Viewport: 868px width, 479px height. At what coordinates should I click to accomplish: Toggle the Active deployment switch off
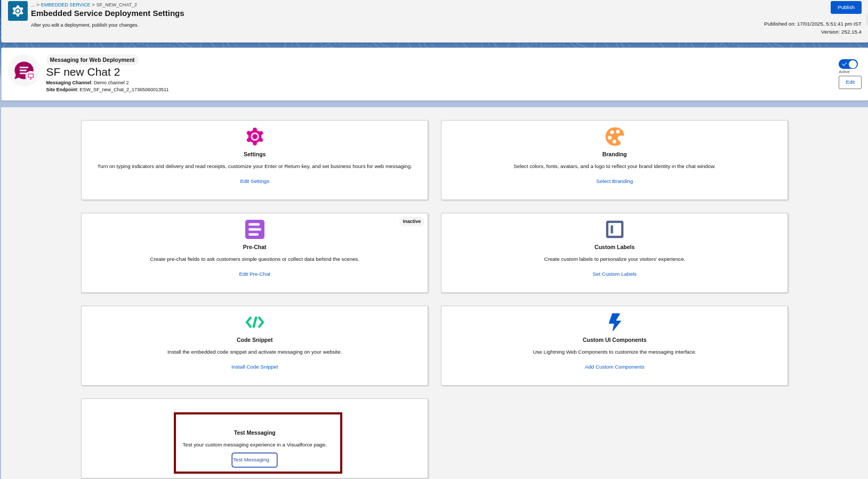[848, 64]
